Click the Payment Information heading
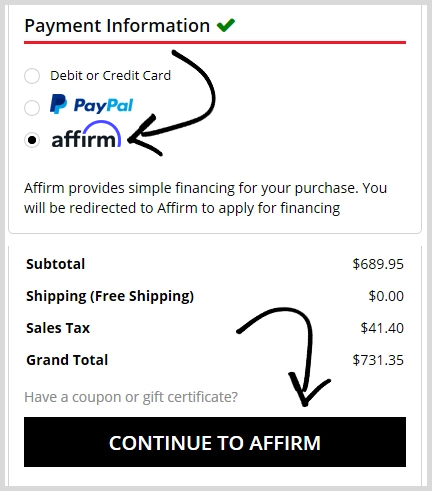Screen dimensions: 432x491 click(117, 26)
